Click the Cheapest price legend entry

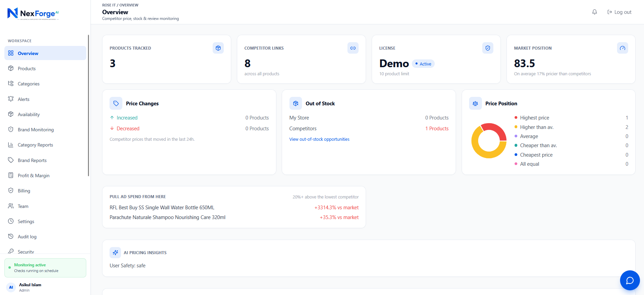pos(571,155)
